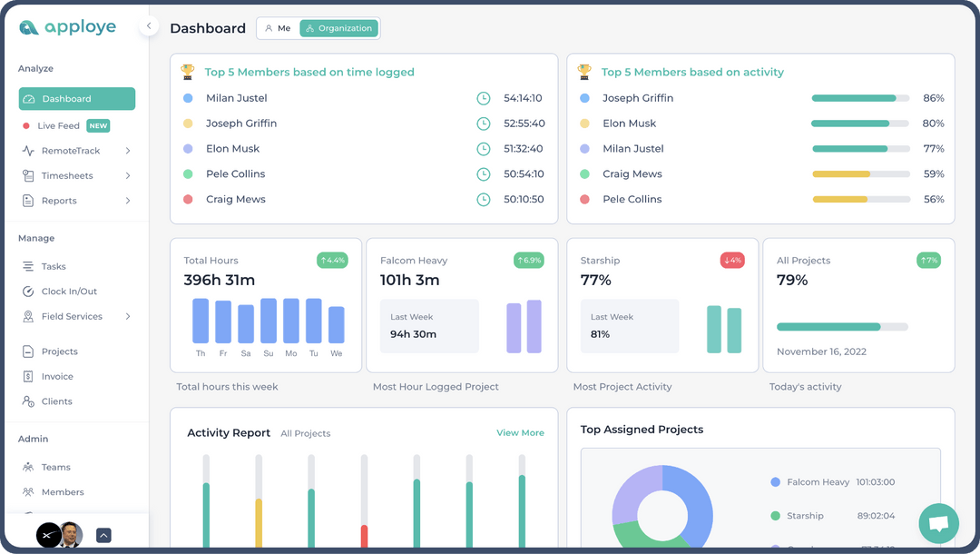980x554 pixels.
Task: Select the Projects icon in the sidebar
Action: [30, 351]
